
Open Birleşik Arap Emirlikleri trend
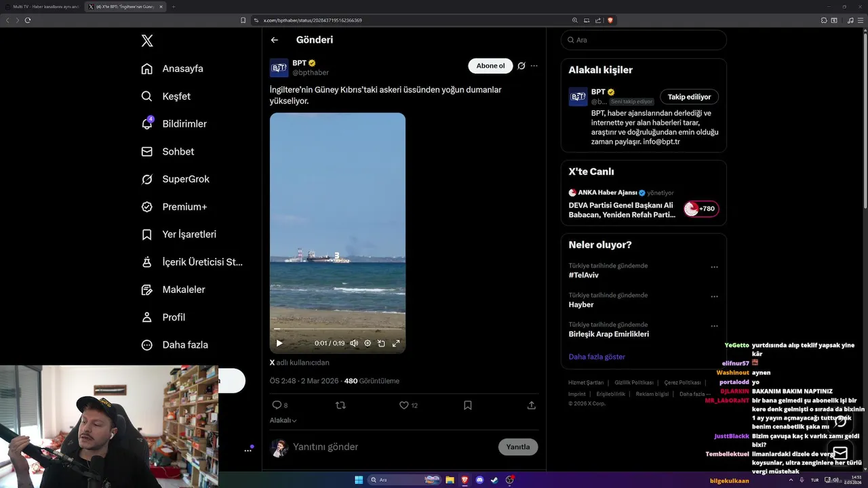tap(609, 334)
